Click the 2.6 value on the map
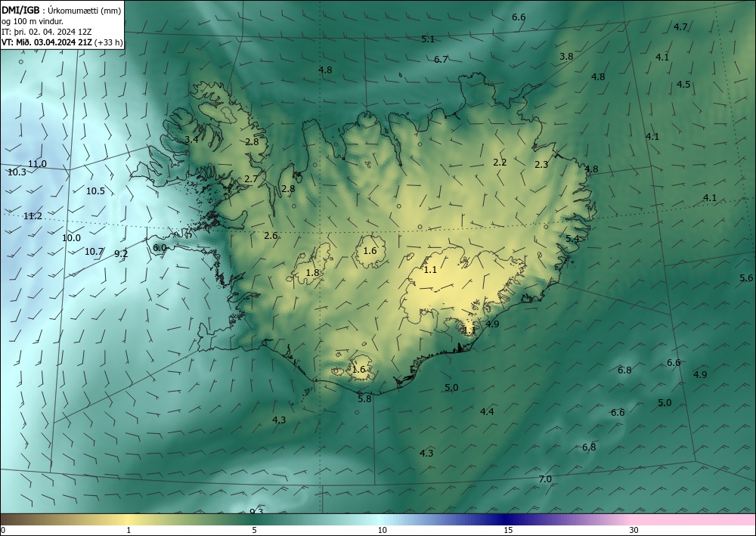The image size is (756, 536). 271,235
